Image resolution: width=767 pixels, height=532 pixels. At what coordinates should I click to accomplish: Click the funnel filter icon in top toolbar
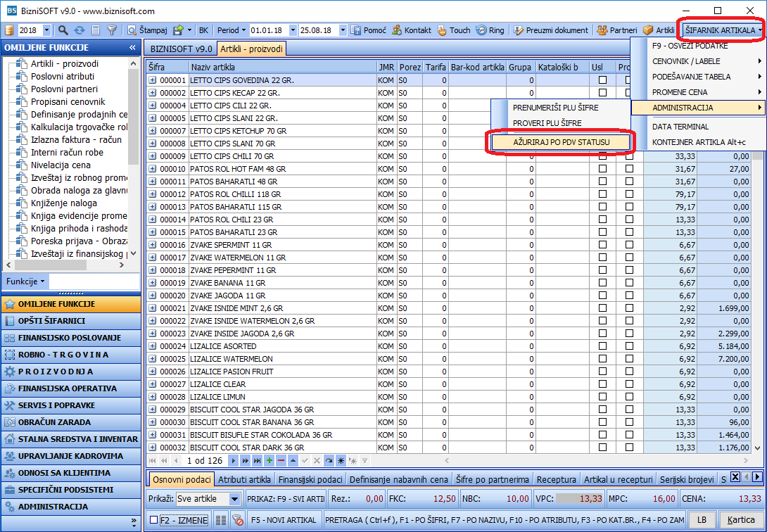point(112,30)
